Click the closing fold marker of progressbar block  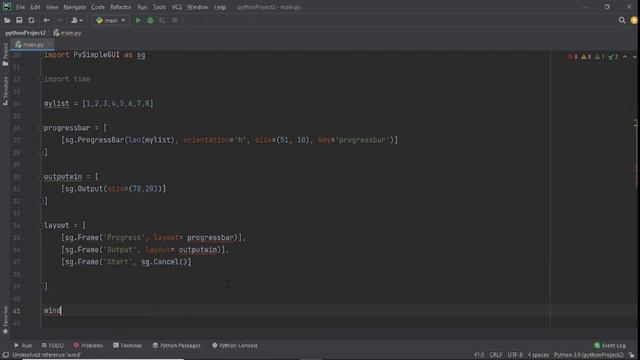pyautogui.click(x=41, y=152)
